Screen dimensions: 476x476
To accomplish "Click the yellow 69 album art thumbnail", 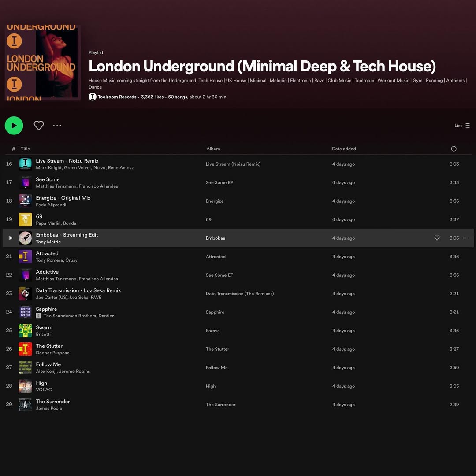I will (x=25, y=219).
